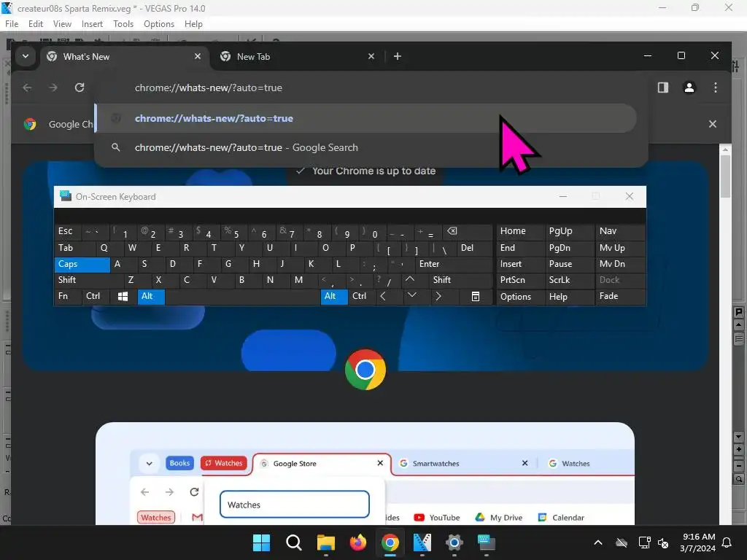The width and height of the screenshot is (747, 560).
Task: Click the muted volume tray icon
Action: coord(662,542)
